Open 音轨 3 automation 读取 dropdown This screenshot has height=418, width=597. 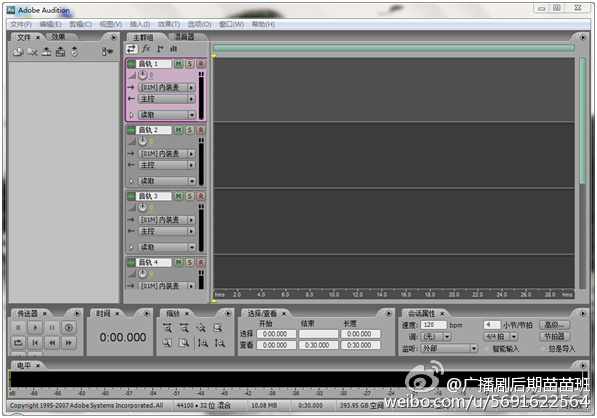(192, 247)
